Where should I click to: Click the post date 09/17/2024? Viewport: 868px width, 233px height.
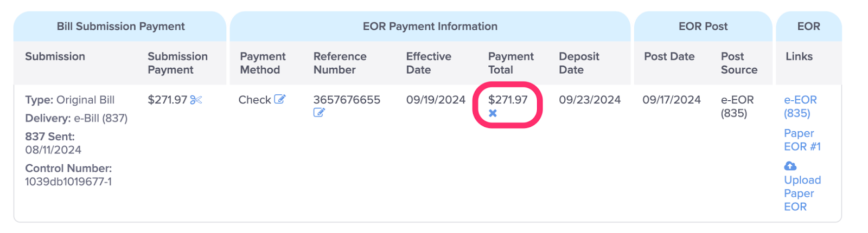(672, 100)
